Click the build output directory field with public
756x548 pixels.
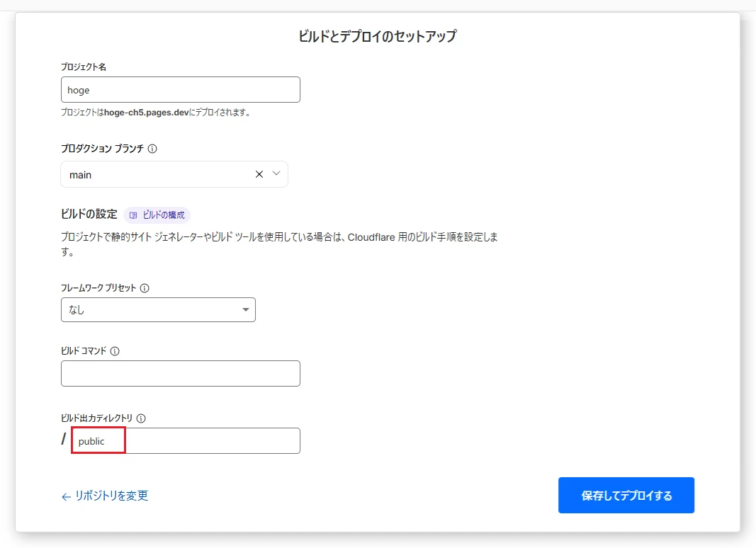(186, 440)
